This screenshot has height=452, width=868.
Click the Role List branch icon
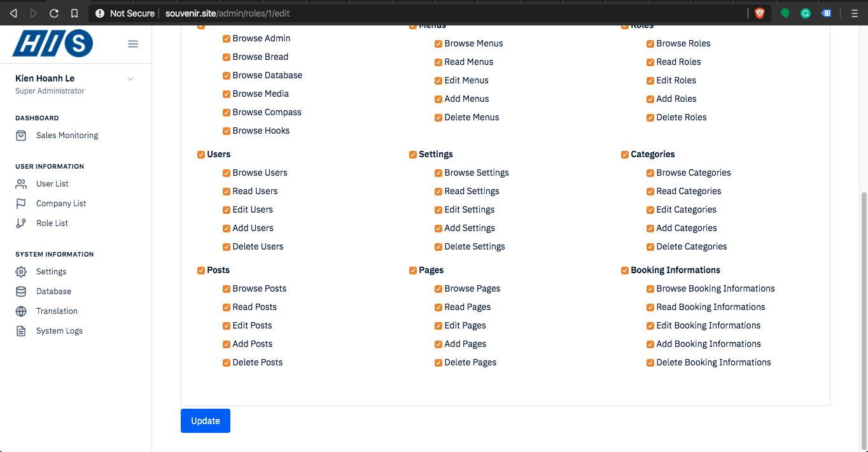[21, 223]
